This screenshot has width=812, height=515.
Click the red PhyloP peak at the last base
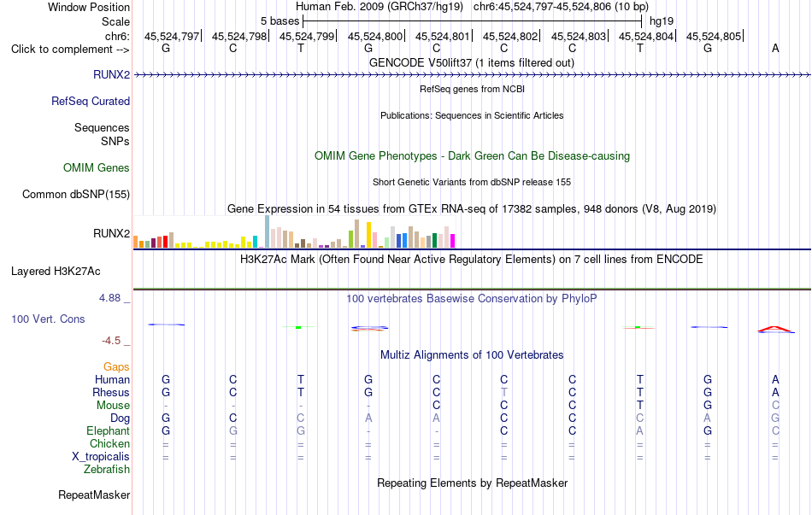(x=774, y=329)
